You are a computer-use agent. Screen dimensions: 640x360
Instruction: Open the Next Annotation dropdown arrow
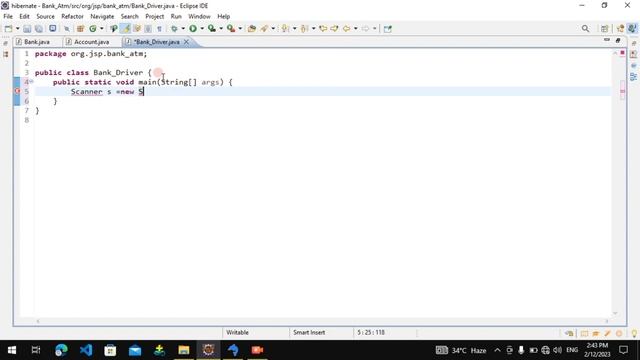294,29
